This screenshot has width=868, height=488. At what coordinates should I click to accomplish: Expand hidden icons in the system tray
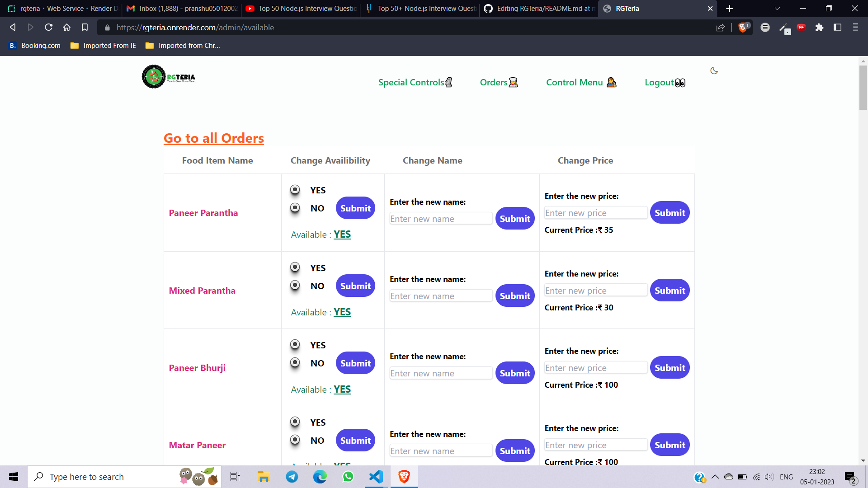tap(715, 476)
